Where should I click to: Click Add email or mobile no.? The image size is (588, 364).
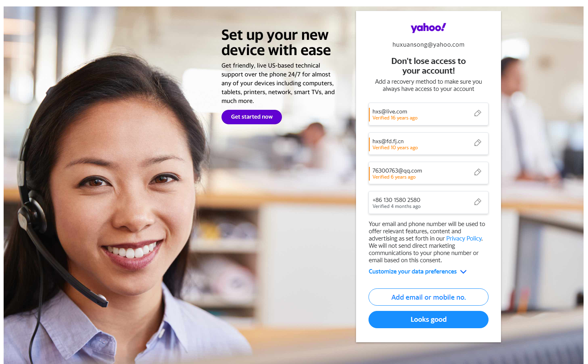tap(429, 297)
